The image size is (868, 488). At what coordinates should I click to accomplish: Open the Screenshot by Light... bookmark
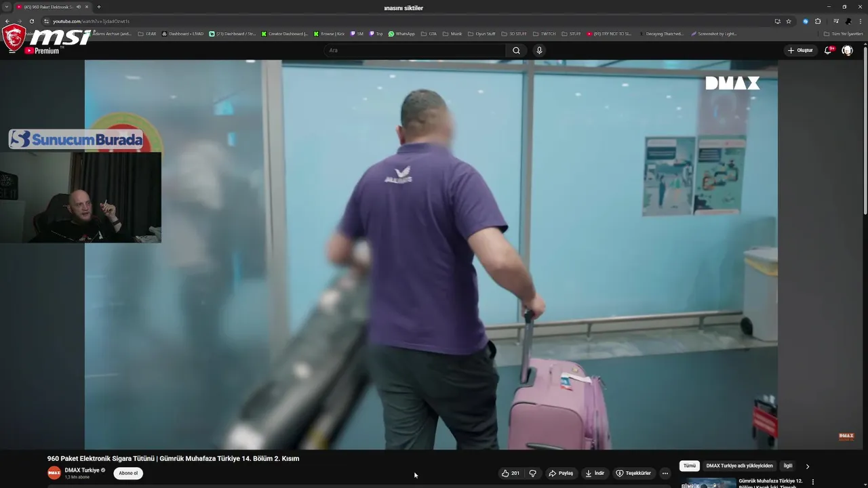click(x=713, y=33)
